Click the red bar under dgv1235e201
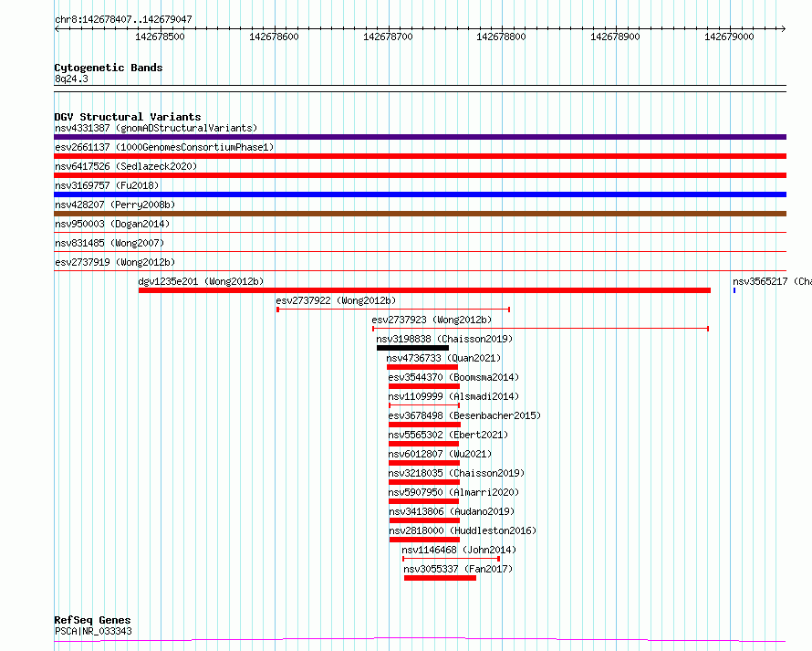The image size is (812, 651). 424,290
